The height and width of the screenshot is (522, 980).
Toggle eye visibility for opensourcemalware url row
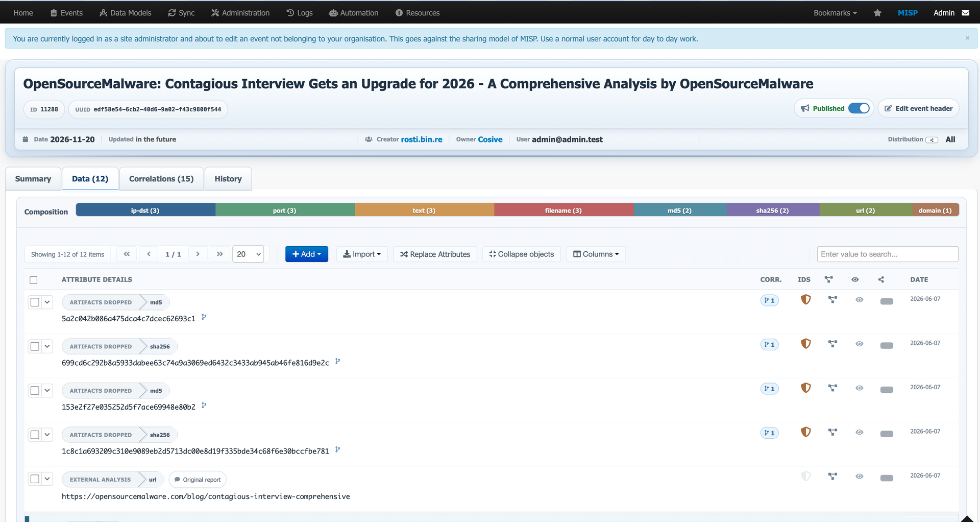(x=860, y=477)
